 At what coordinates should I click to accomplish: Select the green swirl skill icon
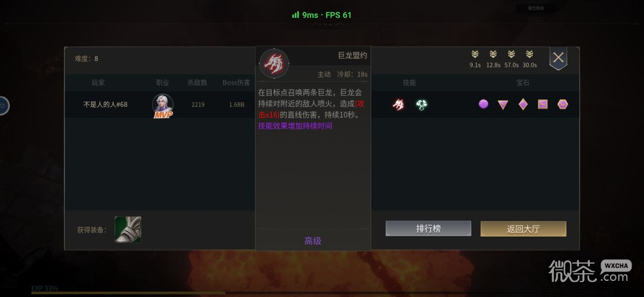(422, 105)
